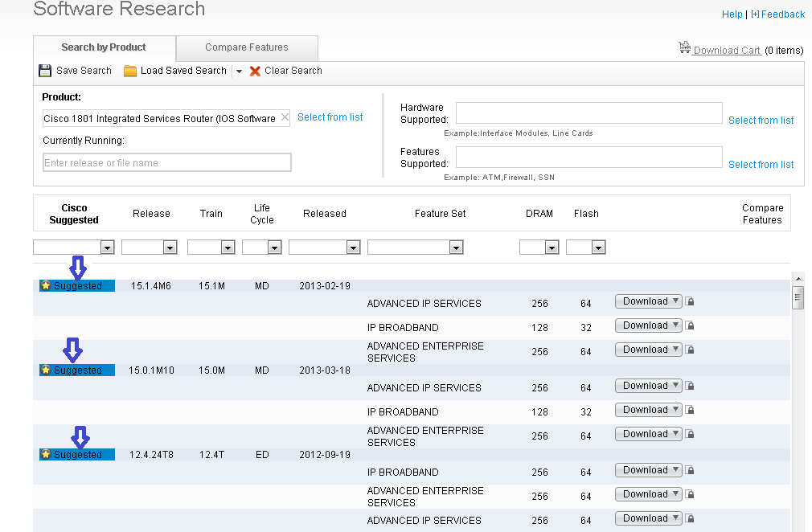
Task: Click the star icon on the 15.0.1M10 Suggested row
Action: (46, 370)
